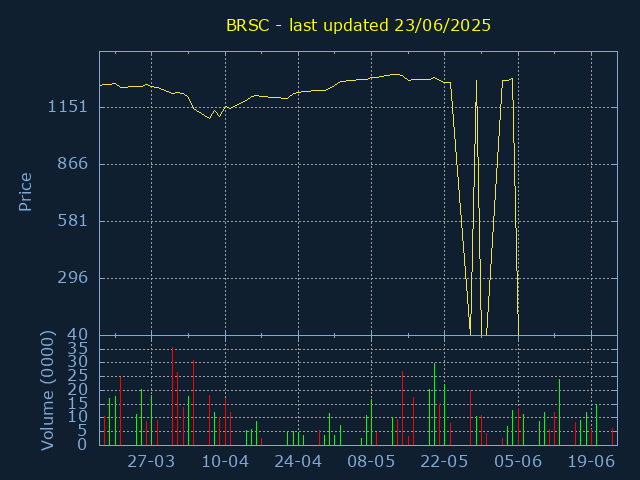Viewport: 640px width, 480px height.
Task: Click the tallest green volume bar near 22-05
Action: pos(434,404)
